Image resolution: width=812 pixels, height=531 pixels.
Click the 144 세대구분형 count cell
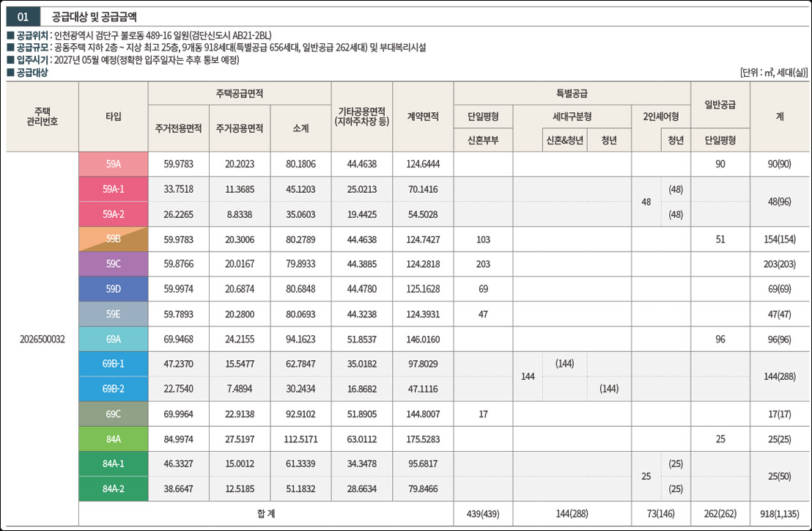coord(528,377)
